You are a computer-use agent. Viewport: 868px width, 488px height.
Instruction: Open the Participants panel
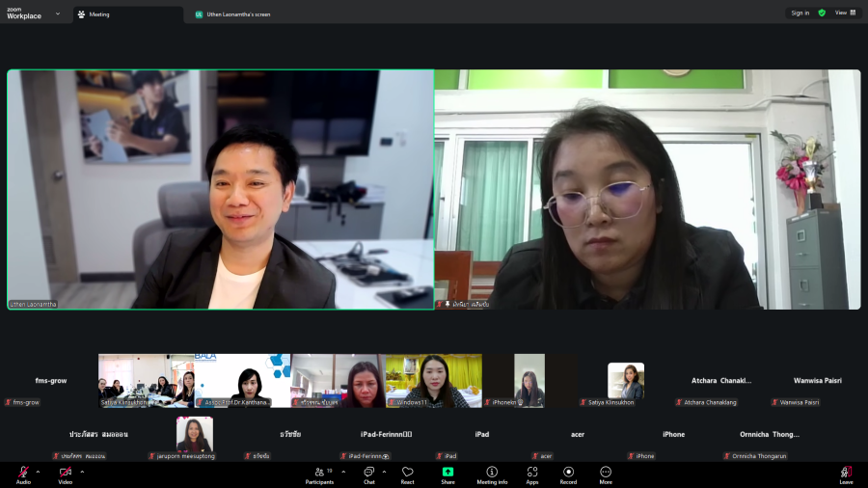tap(318, 474)
